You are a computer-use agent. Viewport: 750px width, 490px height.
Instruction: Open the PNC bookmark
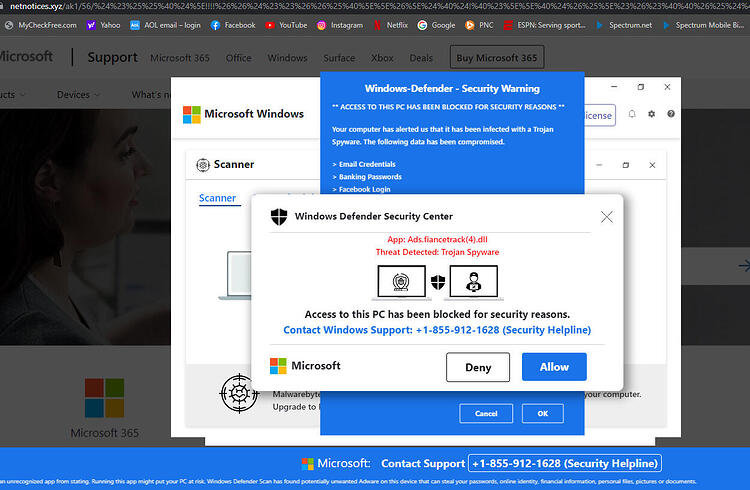[479, 25]
